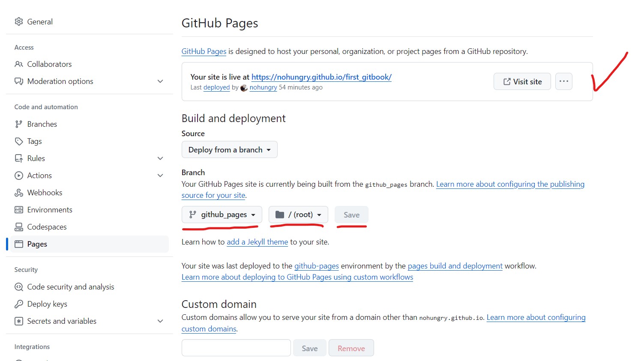Expand Secrets and variables chevron
The height and width of the screenshot is (361, 644).
pos(160,321)
